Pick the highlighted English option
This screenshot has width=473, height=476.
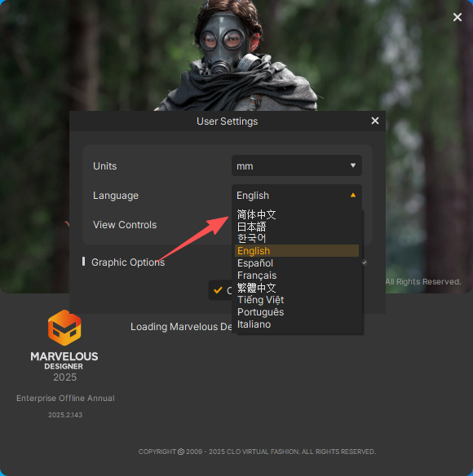tap(297, 251)
